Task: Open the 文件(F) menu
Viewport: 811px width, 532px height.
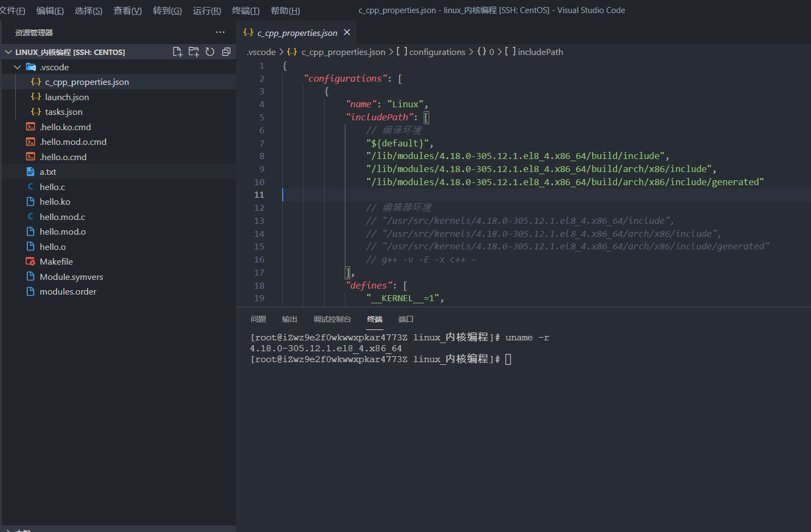Action: click(12, 11)
